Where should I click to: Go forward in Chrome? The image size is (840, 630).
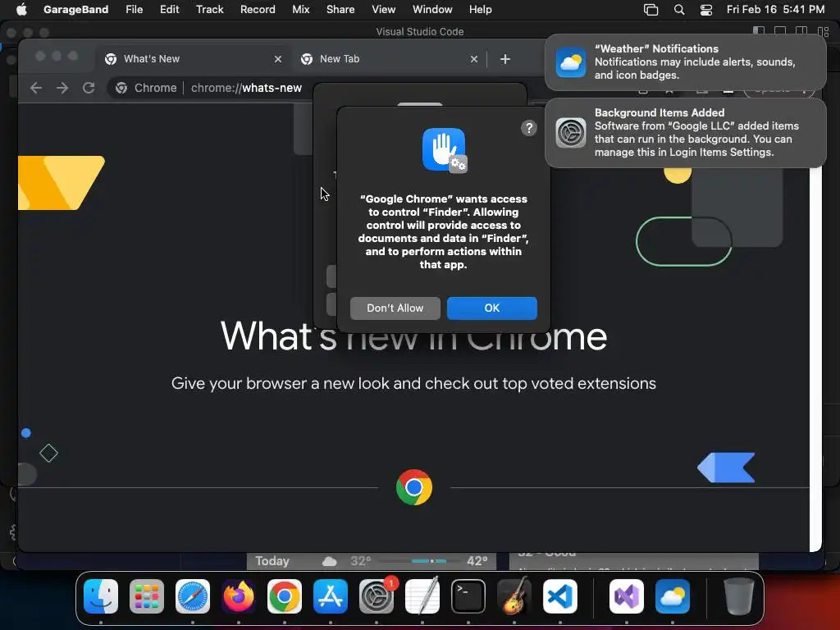pos(62,88)
